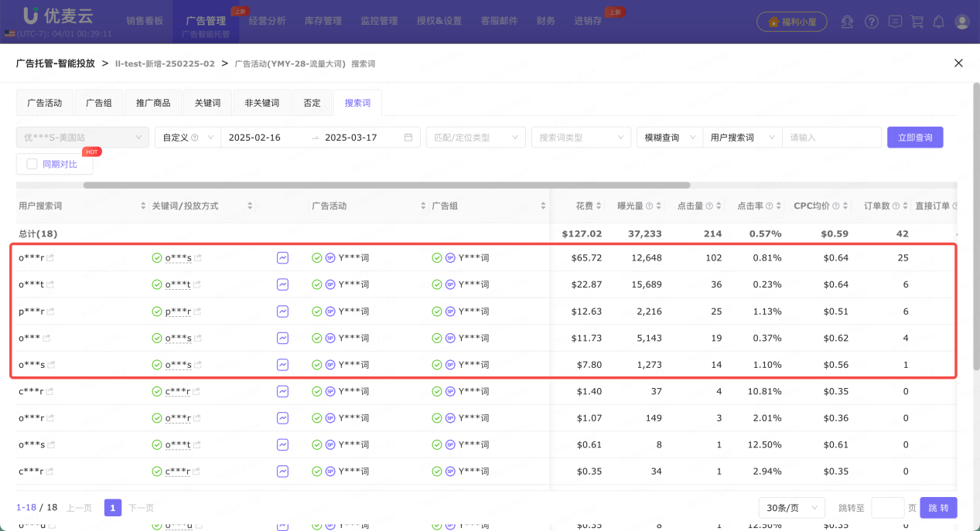Viewport: 980px width, 531px height.
Task: Click the 福利小屋 button
Action: click(x=792, y=22)
